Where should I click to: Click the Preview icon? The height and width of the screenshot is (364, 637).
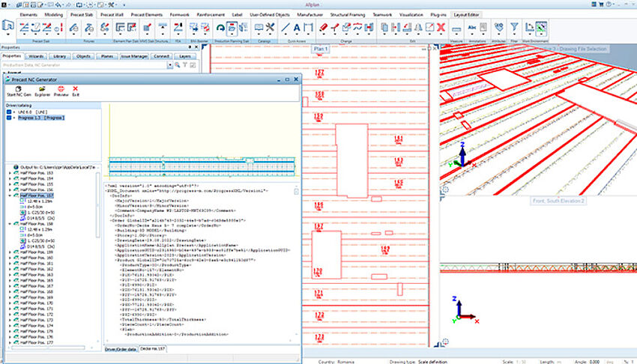[x=61, y=90]
